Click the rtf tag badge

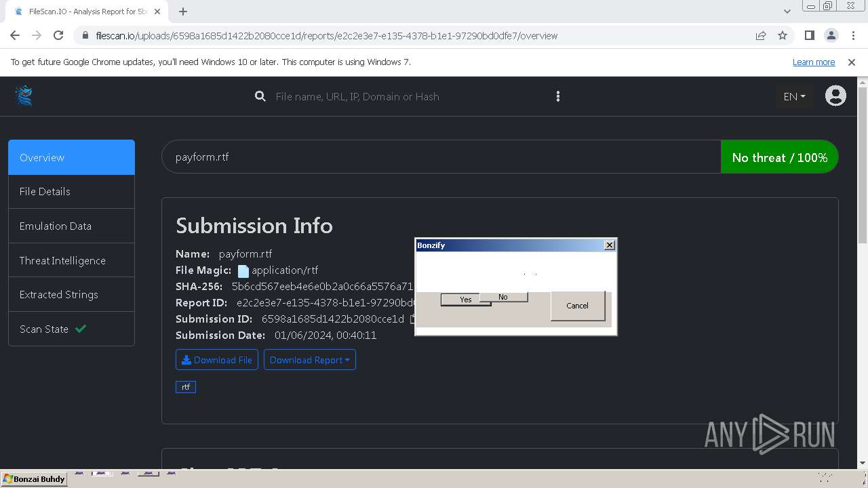[x=186, y=387]
